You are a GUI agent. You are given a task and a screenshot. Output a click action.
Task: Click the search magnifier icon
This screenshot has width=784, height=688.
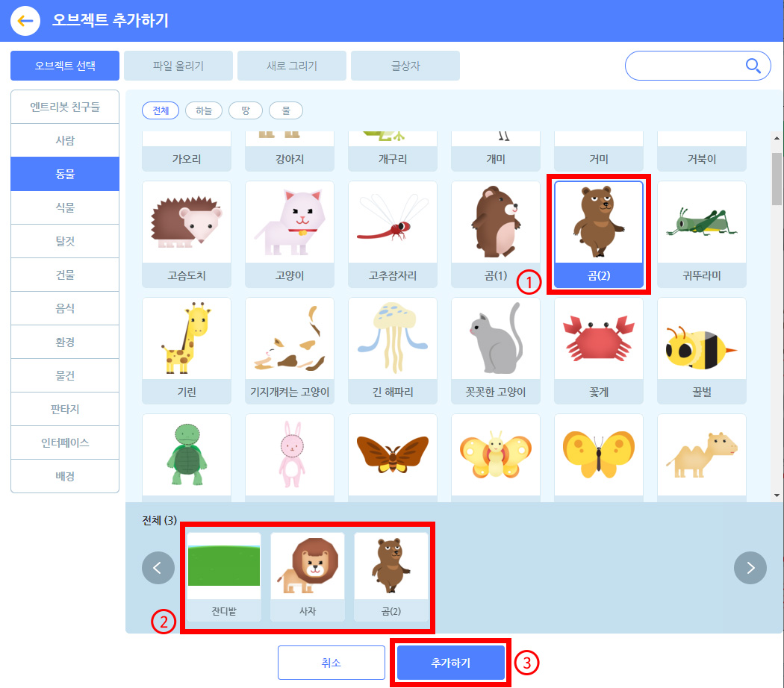coord(753,66)
